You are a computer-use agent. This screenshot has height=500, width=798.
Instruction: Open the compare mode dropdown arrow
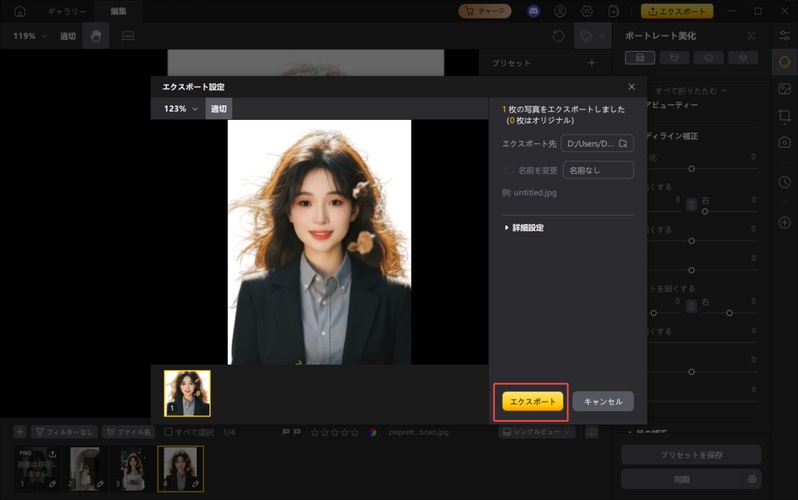[602, 36]
